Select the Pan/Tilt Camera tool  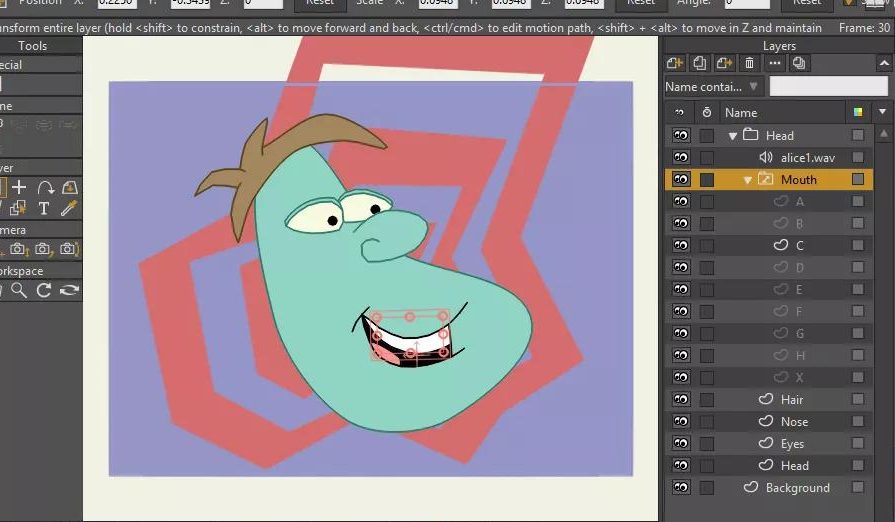(68, 249)
